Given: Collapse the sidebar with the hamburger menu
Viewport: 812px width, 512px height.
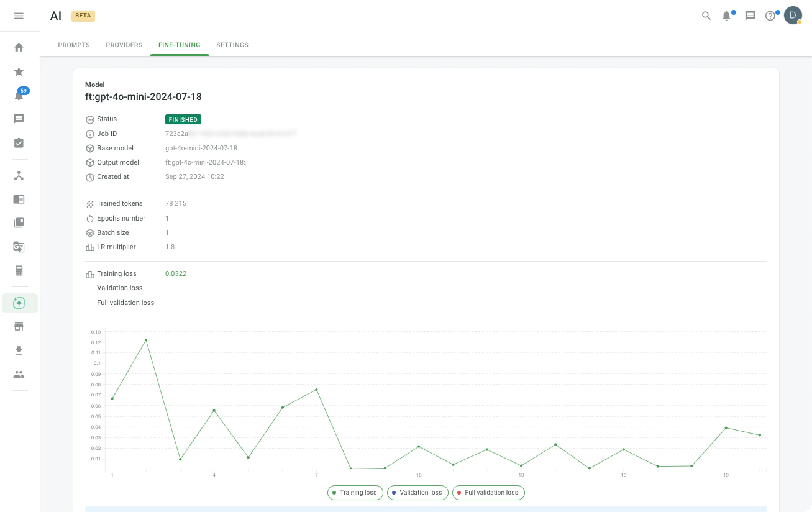Looking at the screenshot, I should tap(19, 16).
